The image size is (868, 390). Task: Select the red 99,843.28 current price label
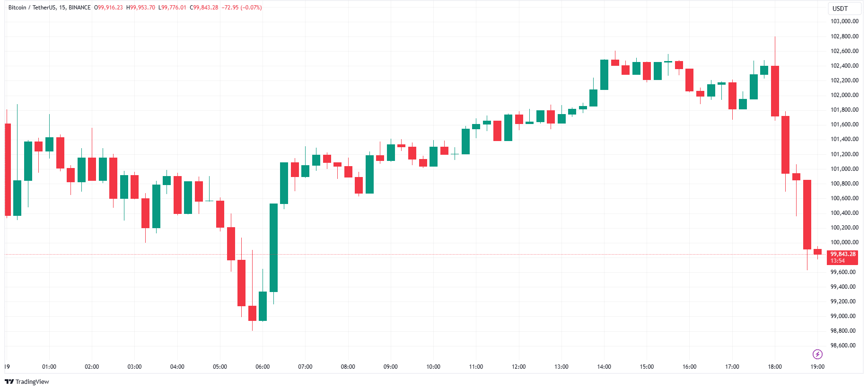point(843,254)
